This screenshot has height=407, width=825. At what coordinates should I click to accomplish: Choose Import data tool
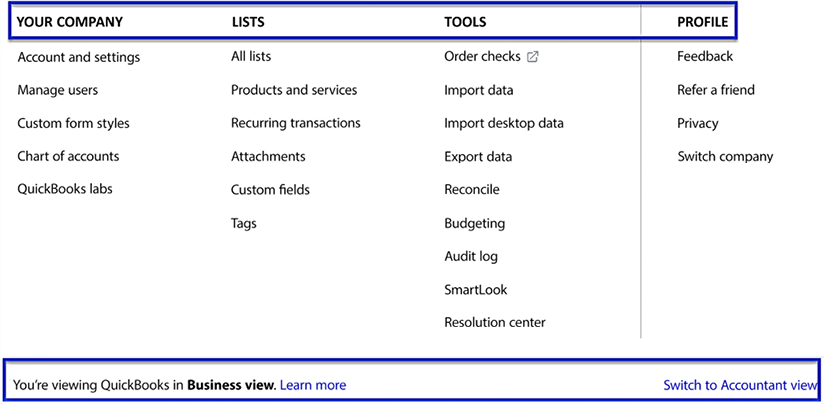(x=479, y=90)
